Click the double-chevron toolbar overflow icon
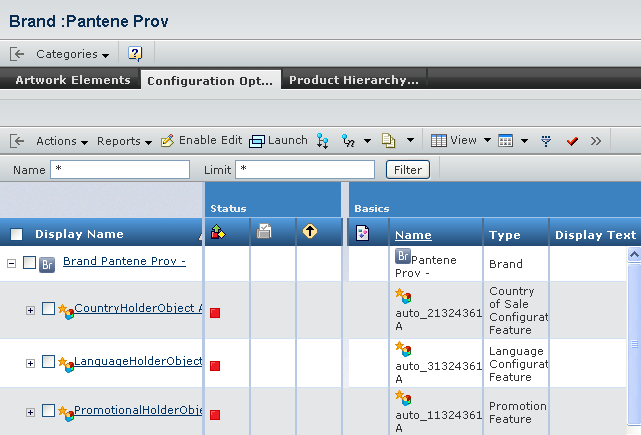Viewport: 641px width, 435px height. click(596, 141)
